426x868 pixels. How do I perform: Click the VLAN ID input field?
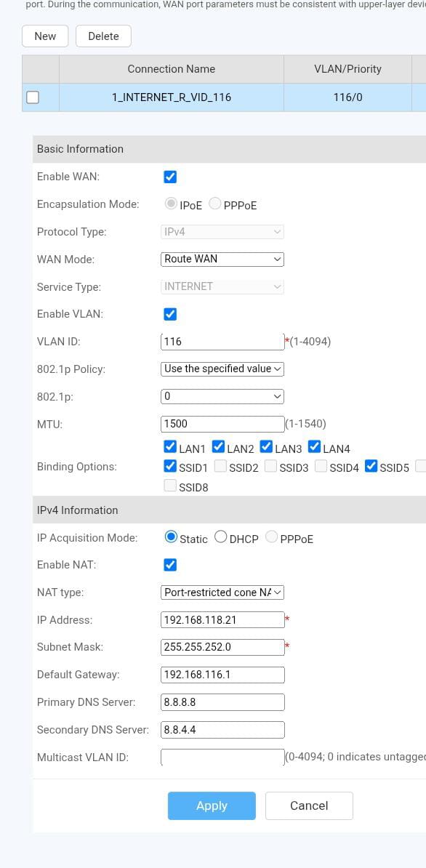pyautogui.click(x=222, y=342)
